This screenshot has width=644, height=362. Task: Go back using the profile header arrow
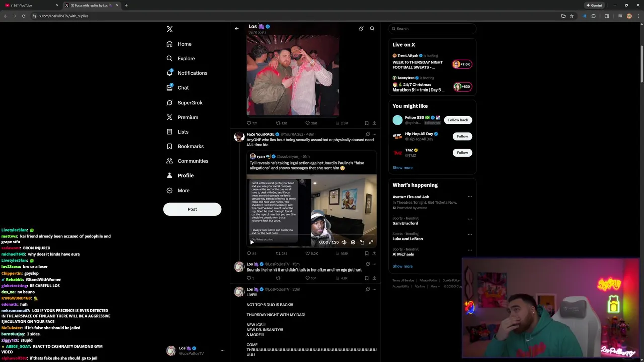click(x=237, y=28)
